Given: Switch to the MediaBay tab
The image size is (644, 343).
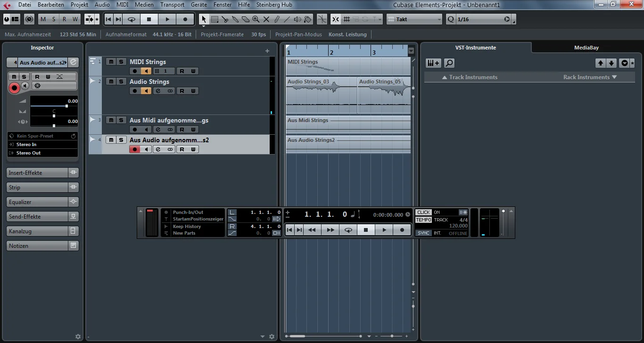Looking at the screenshot, I should point(586,48).
